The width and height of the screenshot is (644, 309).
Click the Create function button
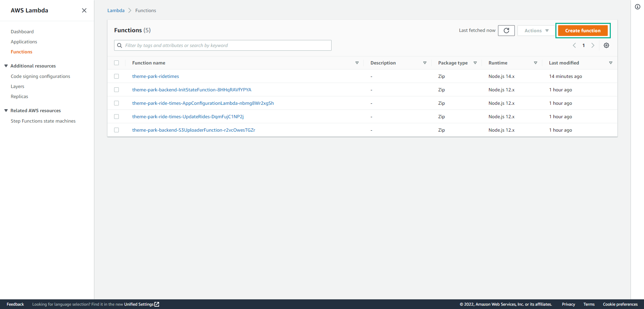tap(583, 31)
